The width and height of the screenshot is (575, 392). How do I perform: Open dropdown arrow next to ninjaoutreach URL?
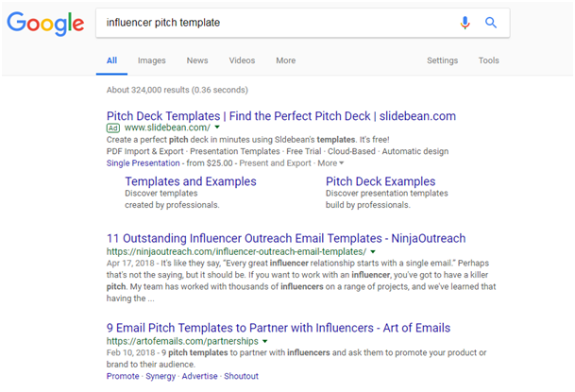pos(373,252)
